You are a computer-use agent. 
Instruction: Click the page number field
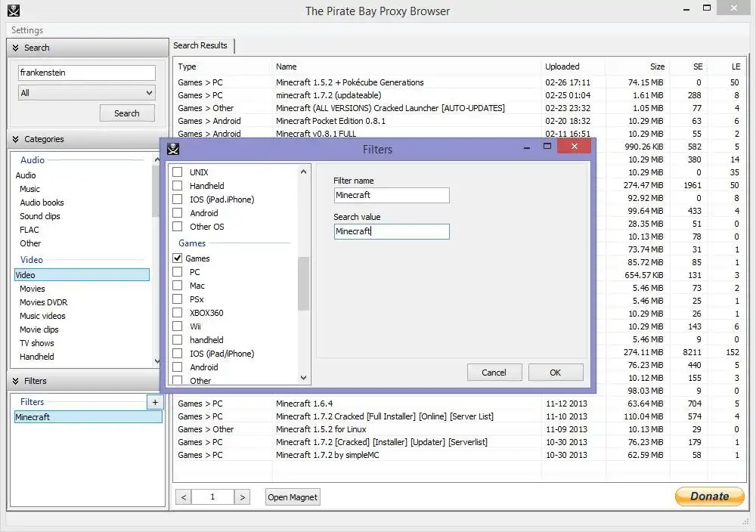[x=212, y=496]
